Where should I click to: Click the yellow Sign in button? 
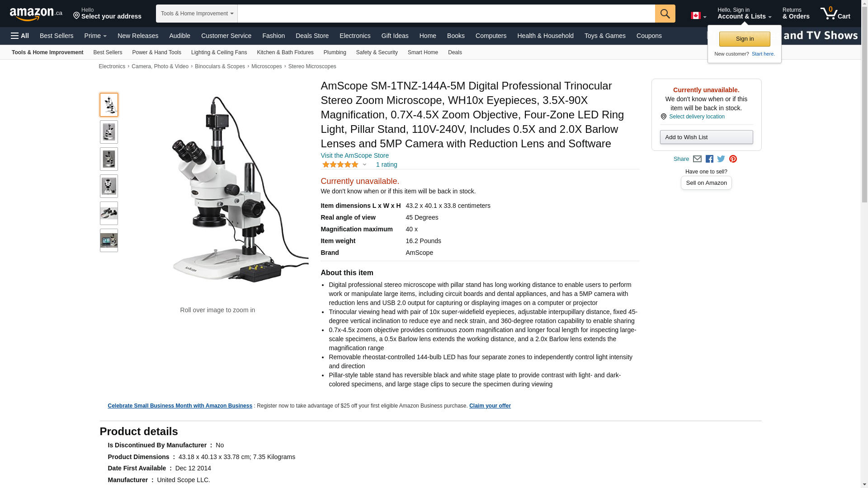[x=745, y=39]
